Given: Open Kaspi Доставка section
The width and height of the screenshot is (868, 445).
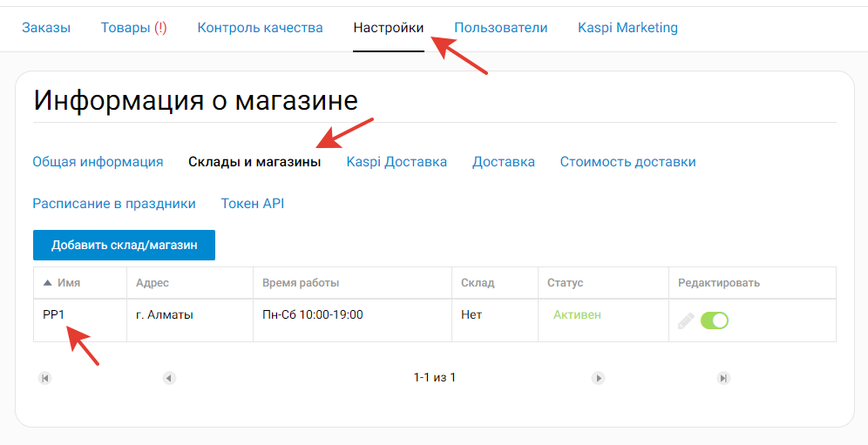Looking at the screenshot, I should (397, 162).
